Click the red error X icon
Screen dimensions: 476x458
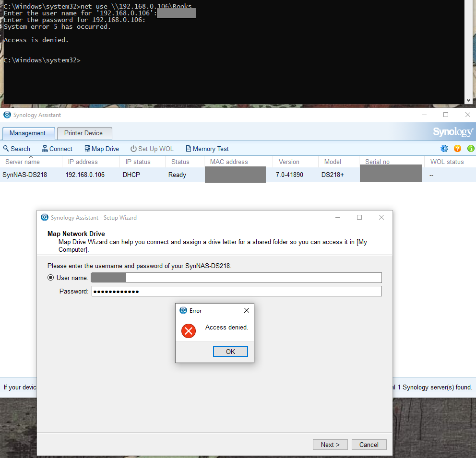[189, 330]
